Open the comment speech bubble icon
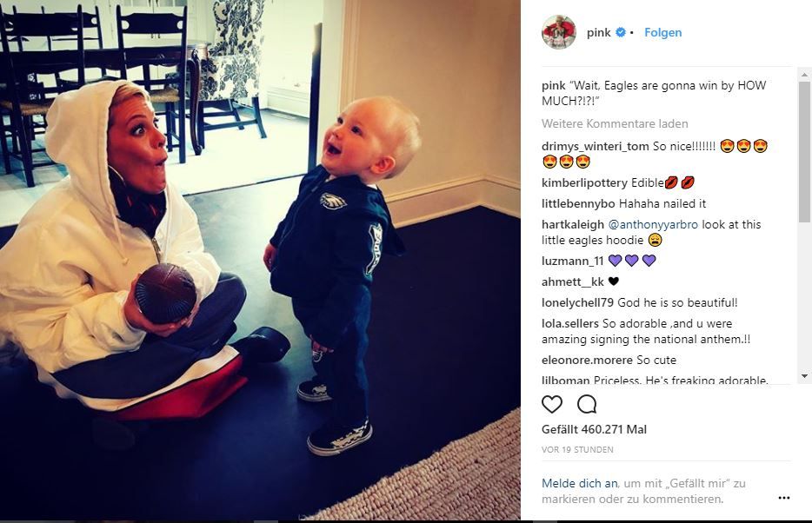The width and height of the screenshot is (812, 523). [587, 404]
